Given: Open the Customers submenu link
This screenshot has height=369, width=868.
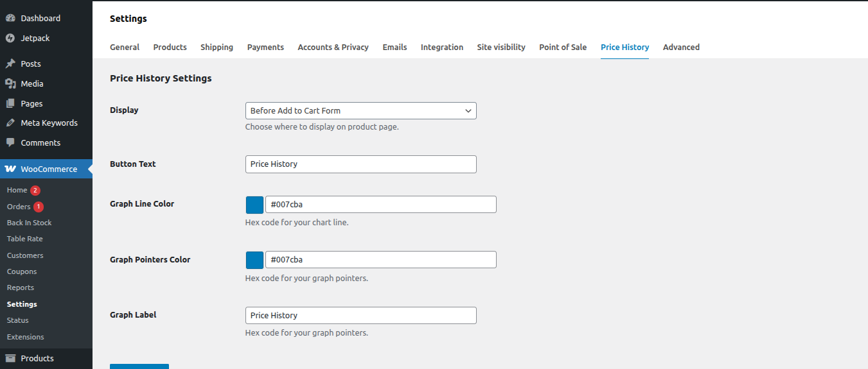Looking at the screenshot, I should (25, 255).
